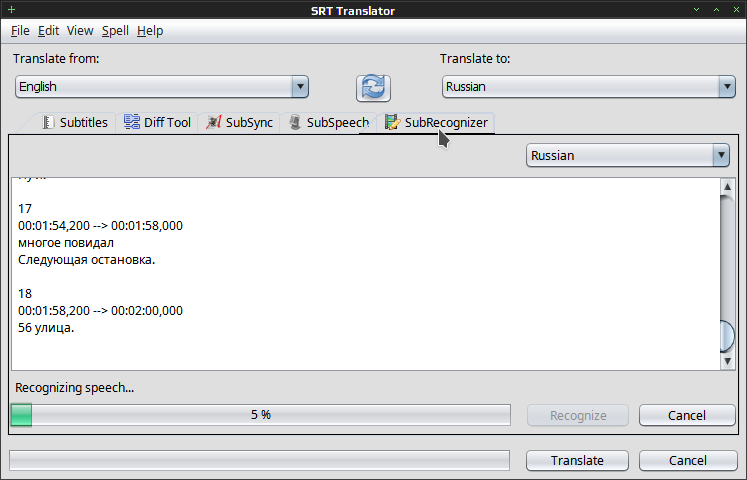This screenshot has width=747, height=480.
Task: Click the Translate button
Action: [x=577, y=460]
